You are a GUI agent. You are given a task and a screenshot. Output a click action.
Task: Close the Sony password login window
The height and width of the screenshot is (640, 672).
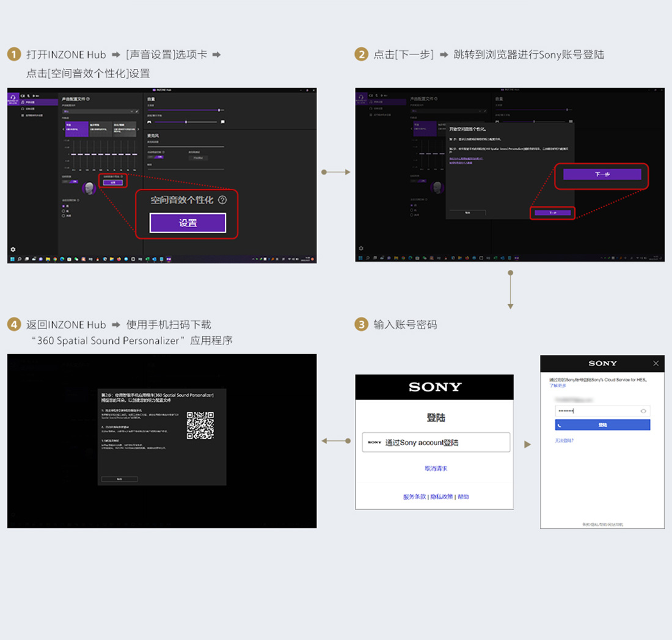(656, 363)
